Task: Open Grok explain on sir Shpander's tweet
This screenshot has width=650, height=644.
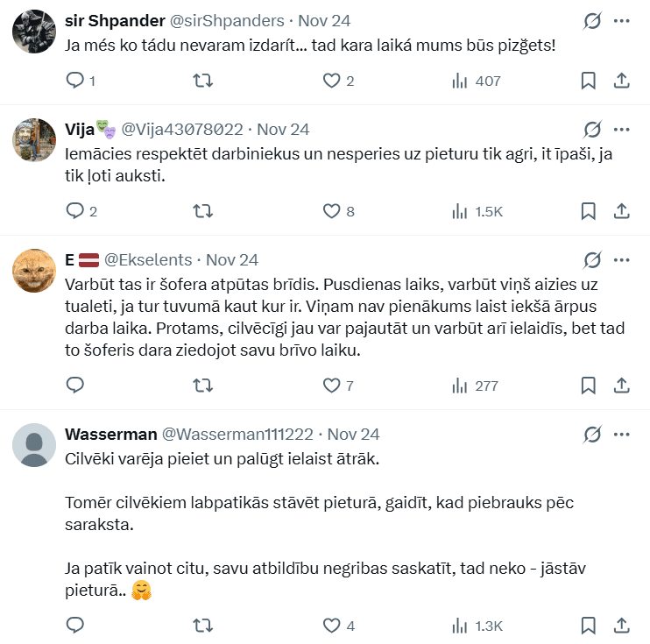Action: click(592, 21)
